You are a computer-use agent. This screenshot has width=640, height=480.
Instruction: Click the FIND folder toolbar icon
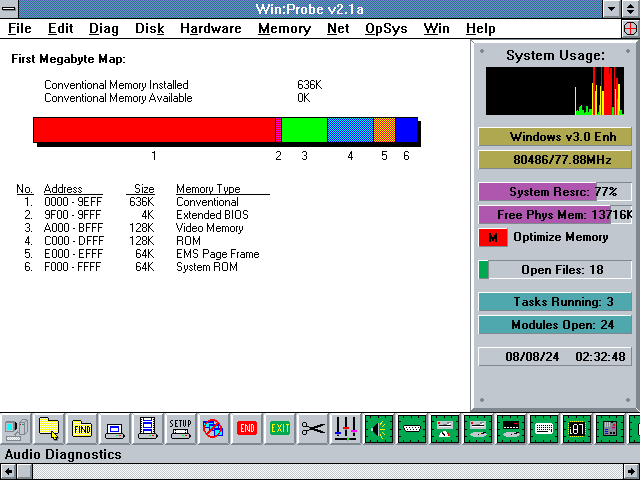(x=82, y=429)
